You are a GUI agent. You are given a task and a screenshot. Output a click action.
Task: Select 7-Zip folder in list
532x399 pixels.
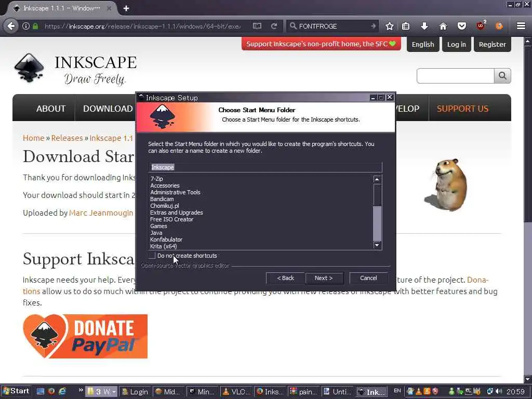[156, 179]
